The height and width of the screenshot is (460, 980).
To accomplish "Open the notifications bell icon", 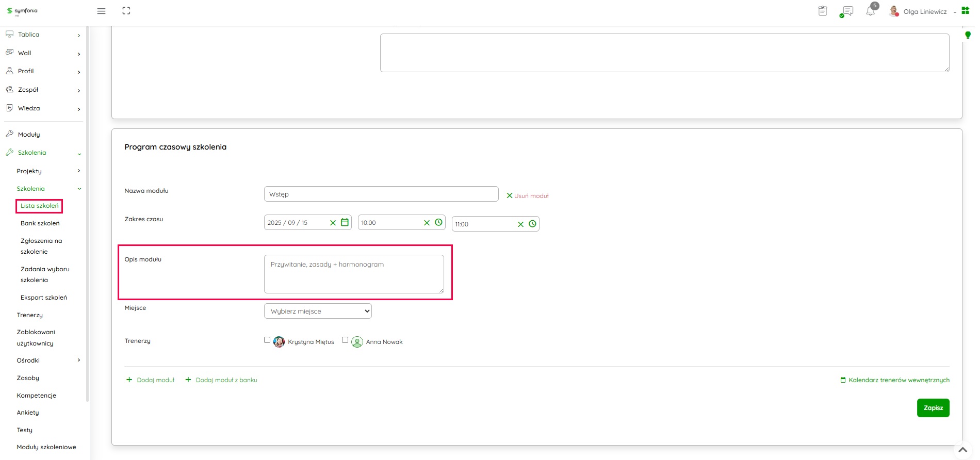I will 871,11.
